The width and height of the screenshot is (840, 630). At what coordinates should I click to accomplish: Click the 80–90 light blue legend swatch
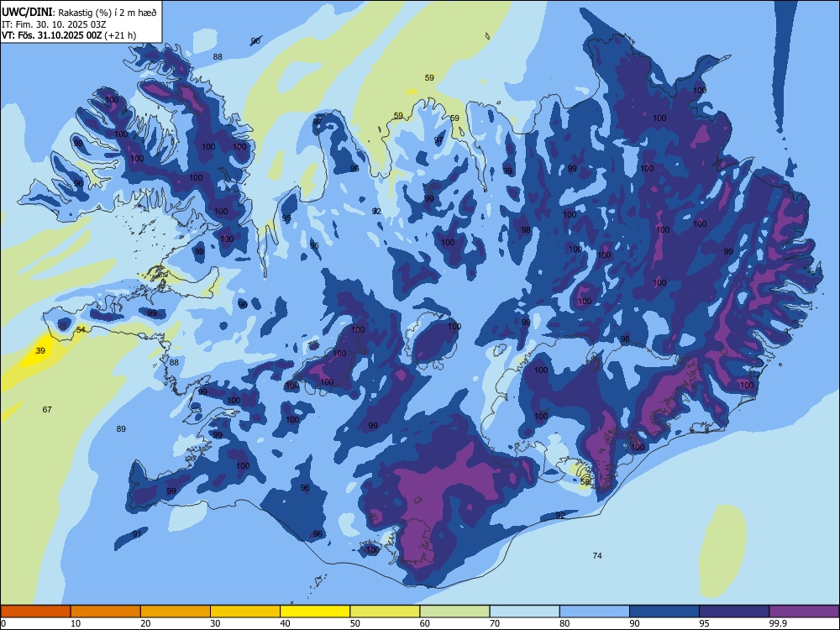pyautogui.click(x=595, y=612)
